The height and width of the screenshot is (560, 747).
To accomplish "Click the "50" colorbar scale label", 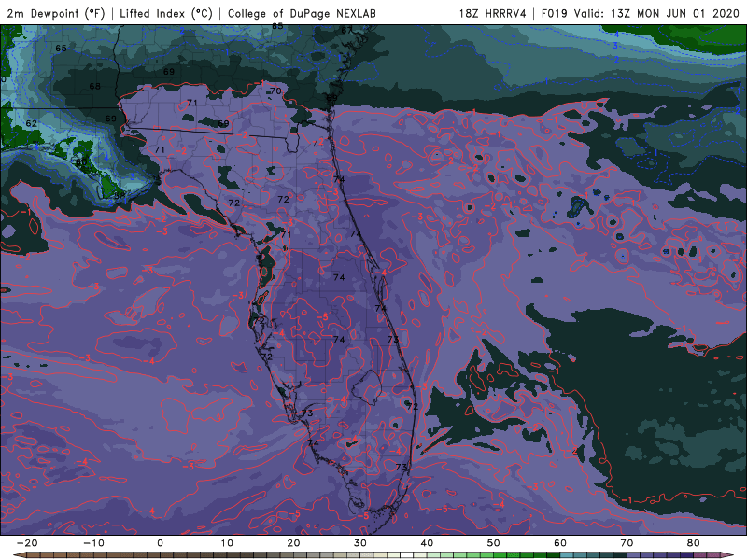I will pyautogui.click(x=494, y=543).
